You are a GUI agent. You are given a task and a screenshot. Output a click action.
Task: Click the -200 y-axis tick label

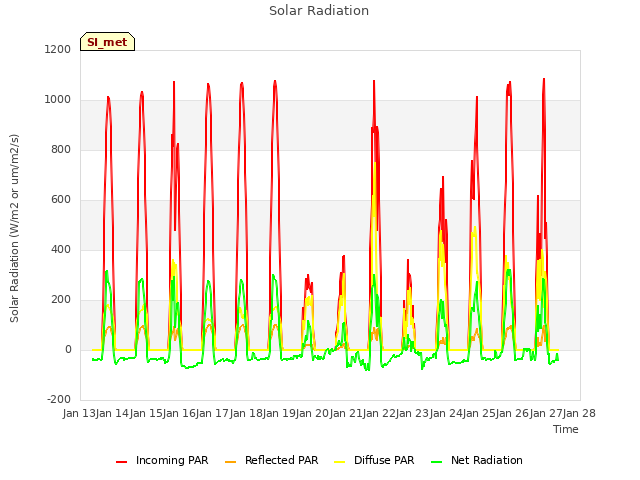pos(59,399)
